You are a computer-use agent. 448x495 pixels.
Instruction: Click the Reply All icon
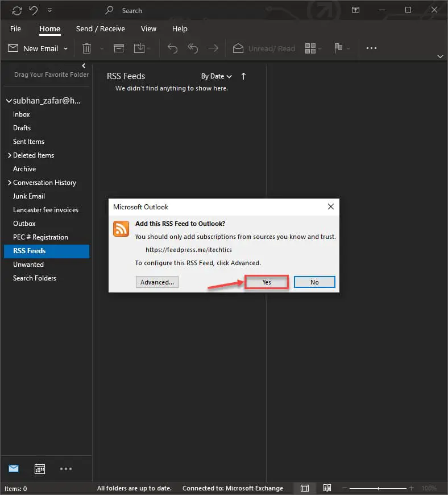coord(193,48)
